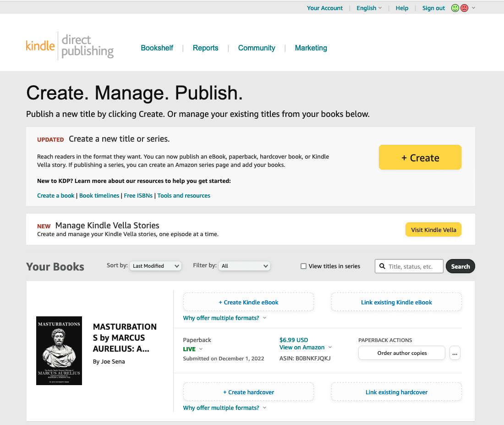The image size is (504, 425).
Task: Open the Reports tab
Action: (x=205, y=48)
